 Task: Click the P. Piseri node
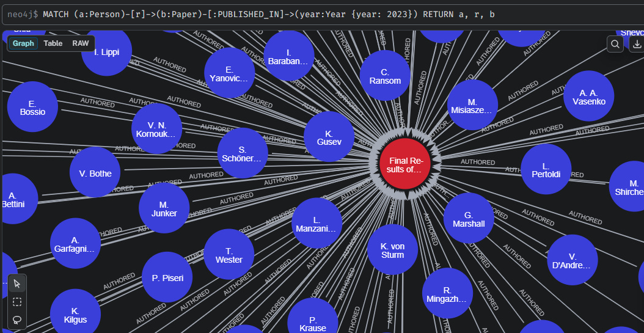click(167, 277)
